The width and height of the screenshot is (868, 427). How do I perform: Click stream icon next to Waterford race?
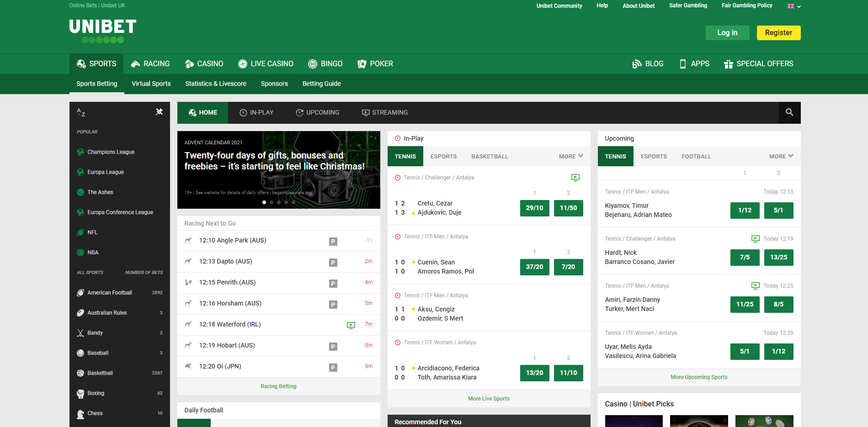(351, 325)
